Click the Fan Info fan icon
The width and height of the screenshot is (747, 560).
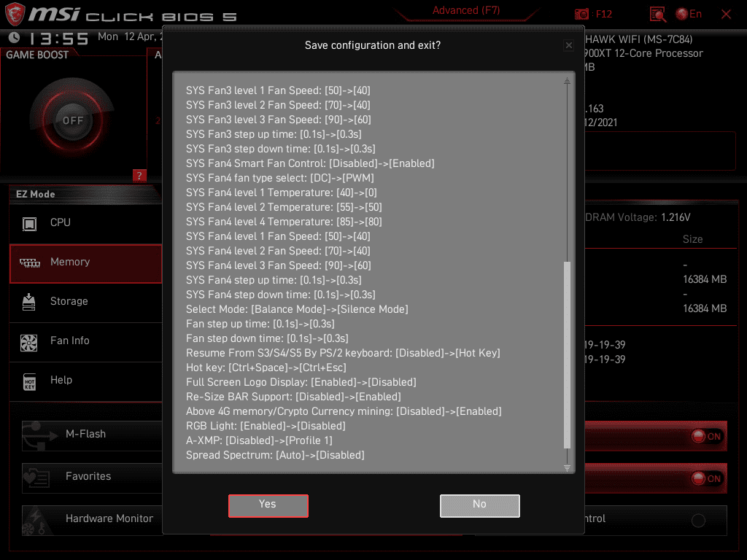[28, 343]
